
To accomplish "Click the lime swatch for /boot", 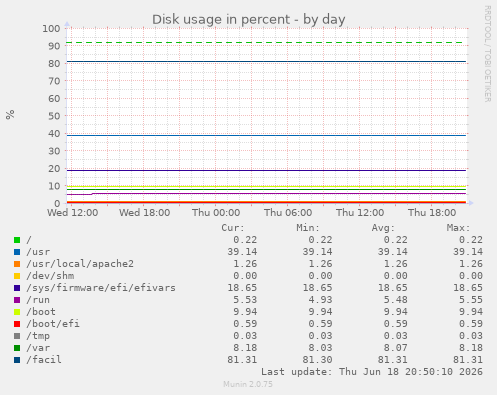I will coord(17,312).
